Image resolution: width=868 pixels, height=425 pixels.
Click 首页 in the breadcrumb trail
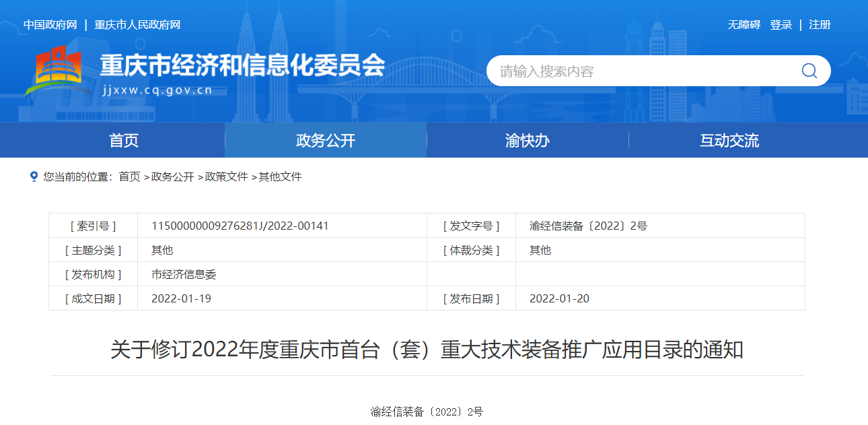130,176
